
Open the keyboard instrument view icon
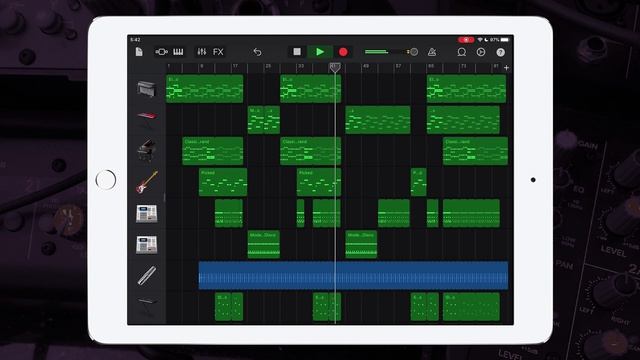click(x=178, y=52)
